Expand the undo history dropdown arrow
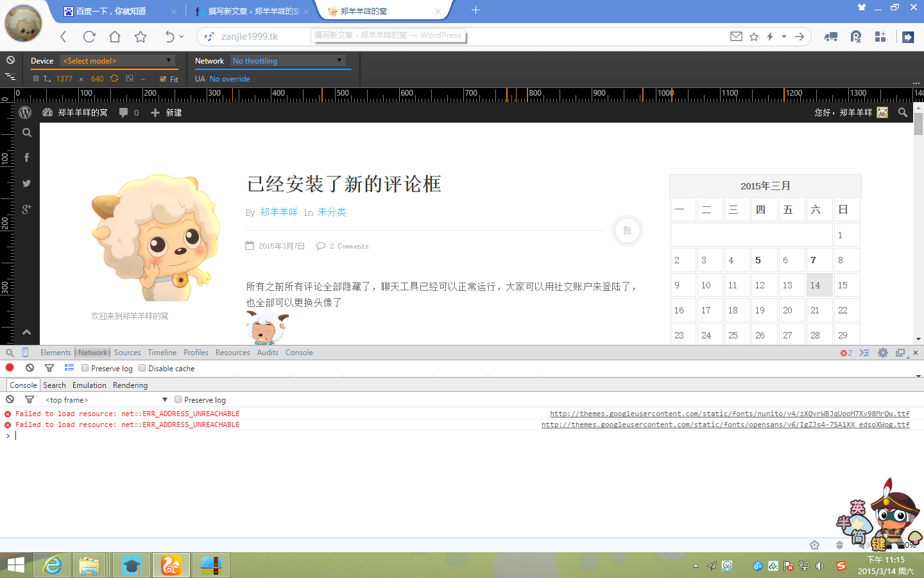This screenshot has height=578, width=924. tap(182, 37)
